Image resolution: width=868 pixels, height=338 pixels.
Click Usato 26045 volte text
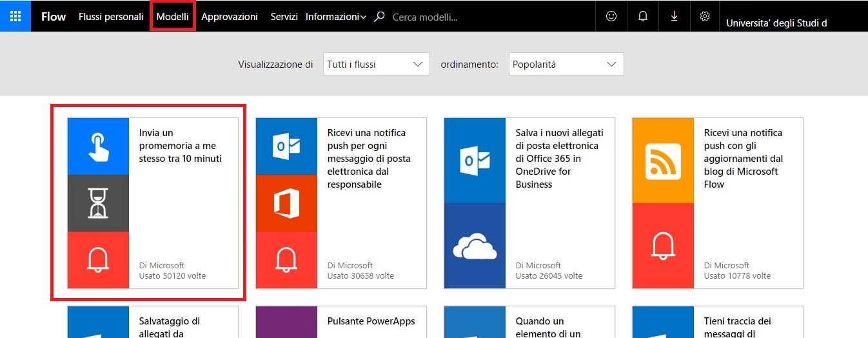tap(549, 275)
